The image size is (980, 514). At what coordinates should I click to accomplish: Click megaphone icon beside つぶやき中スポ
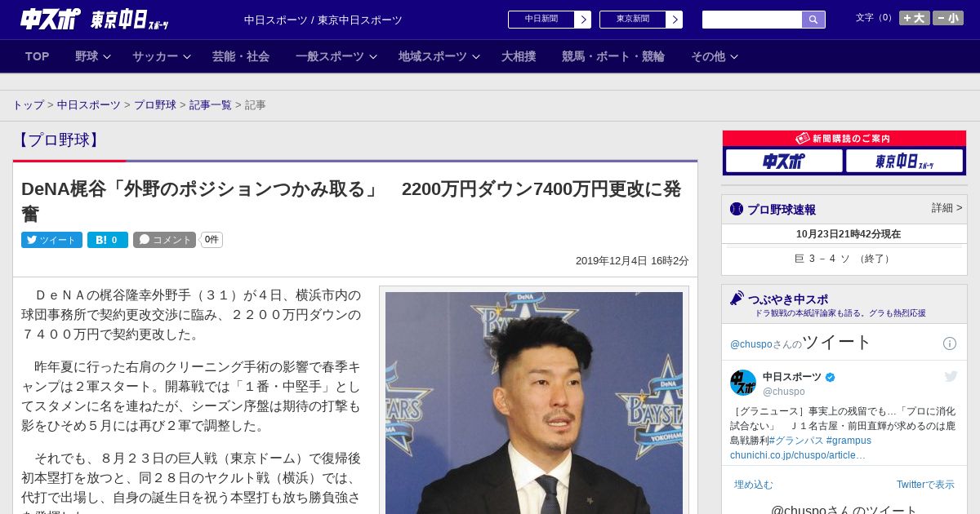tap(737, 299)
